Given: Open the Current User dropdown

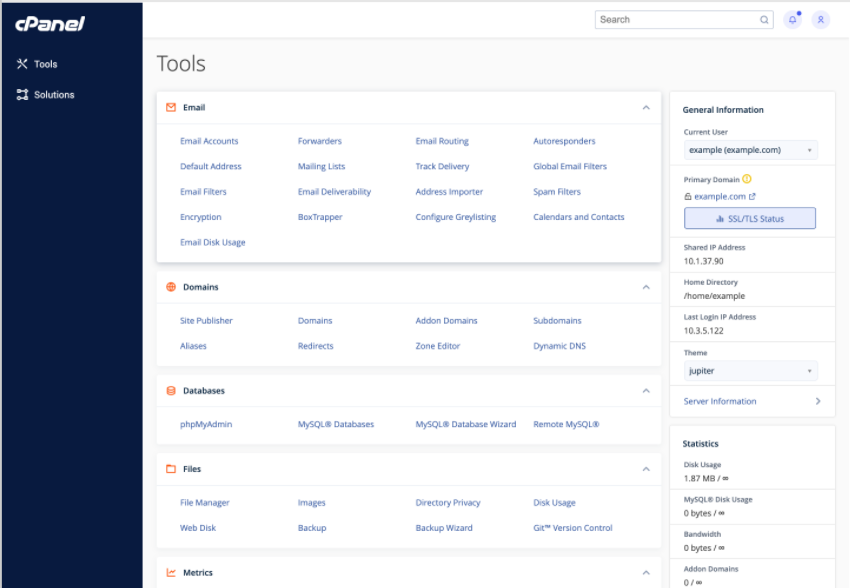Looking at the screenshot, I should pos(751,150).
